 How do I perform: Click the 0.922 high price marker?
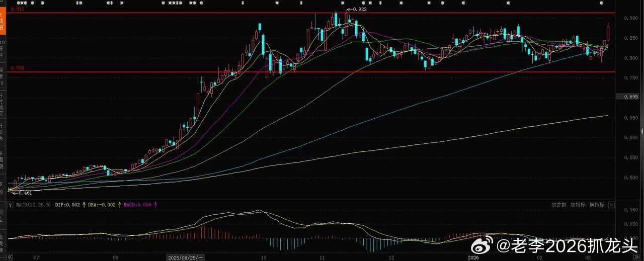[358, 10]
